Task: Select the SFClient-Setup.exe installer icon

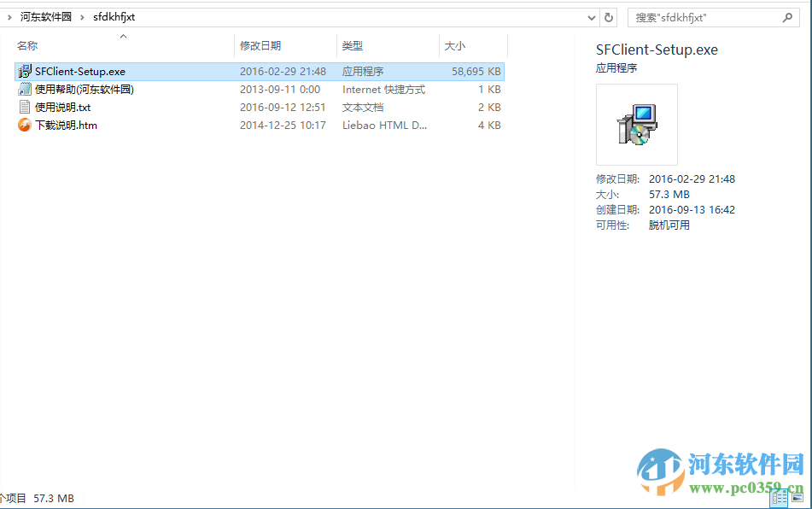Action: (25, 72)
